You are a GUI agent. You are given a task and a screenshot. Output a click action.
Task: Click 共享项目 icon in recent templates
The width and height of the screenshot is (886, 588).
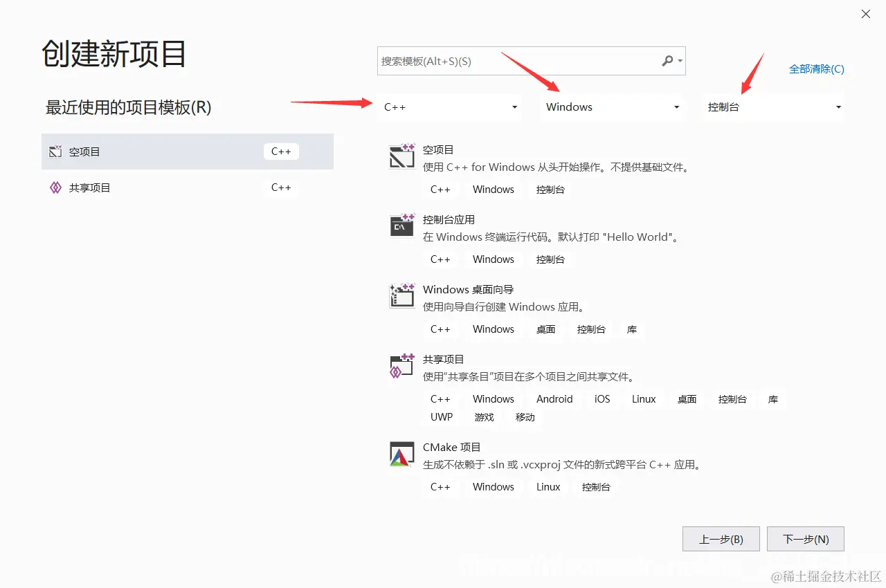click(55, 187)
